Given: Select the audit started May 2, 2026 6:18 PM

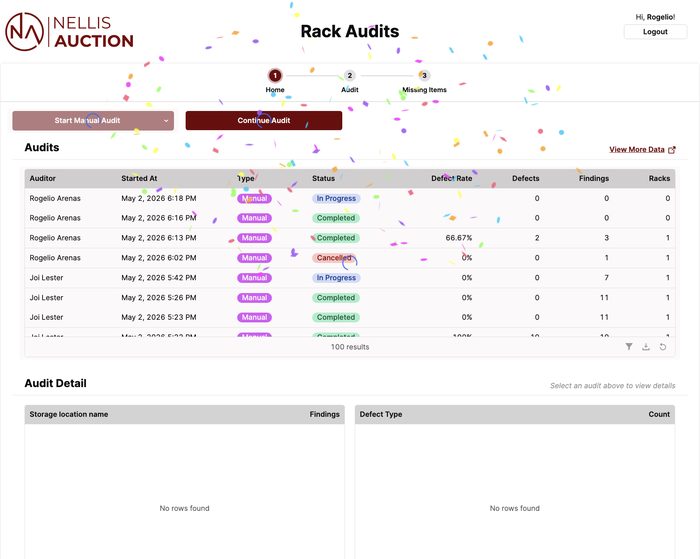Looking at the screenshot, I should (x=350, y=198).
